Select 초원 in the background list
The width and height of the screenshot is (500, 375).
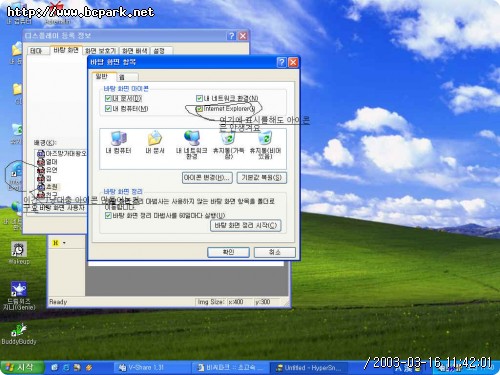47,186
